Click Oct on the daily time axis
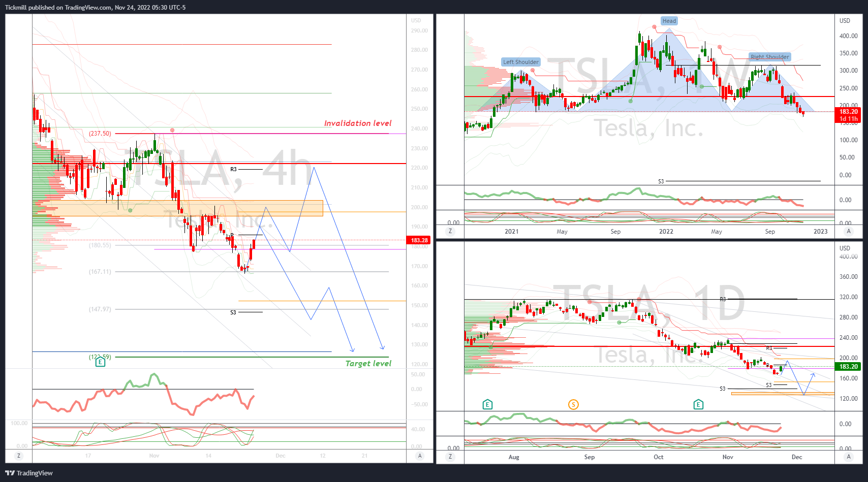Screen dimensions: 868x482 coord(659,457)
